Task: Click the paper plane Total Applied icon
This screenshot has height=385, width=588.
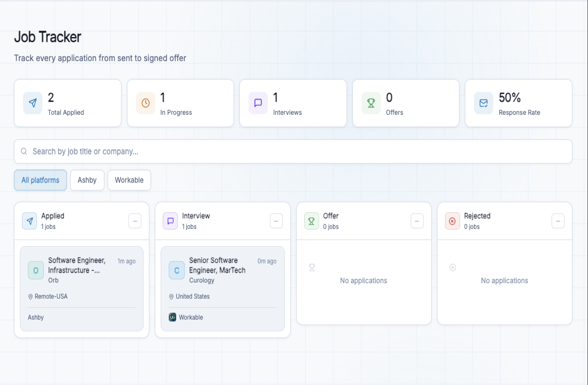Action: (x=33, y=103)
